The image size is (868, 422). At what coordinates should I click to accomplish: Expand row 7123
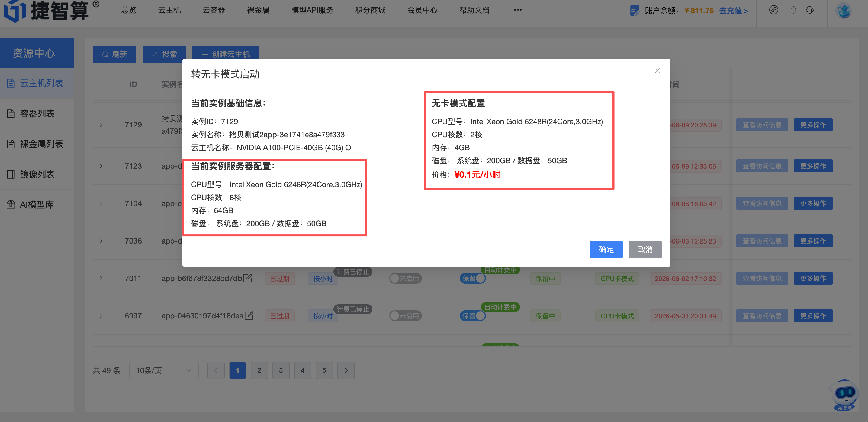101,166
